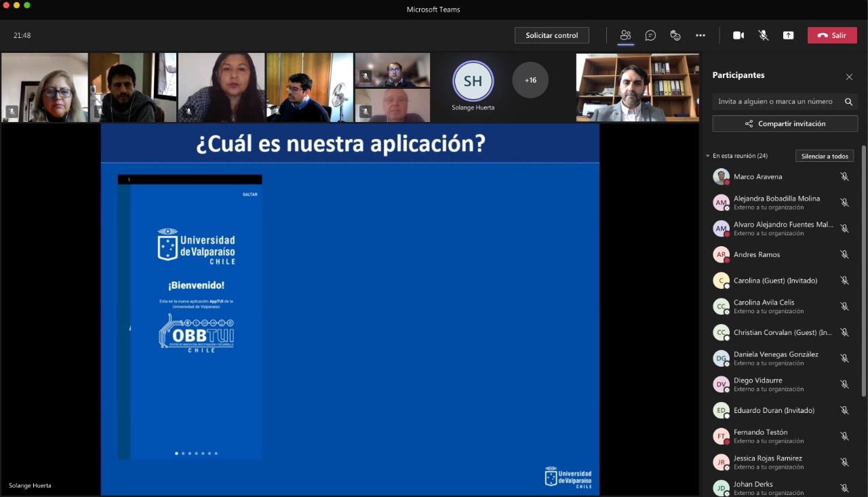Close the Participantes panel

point(849,77)
